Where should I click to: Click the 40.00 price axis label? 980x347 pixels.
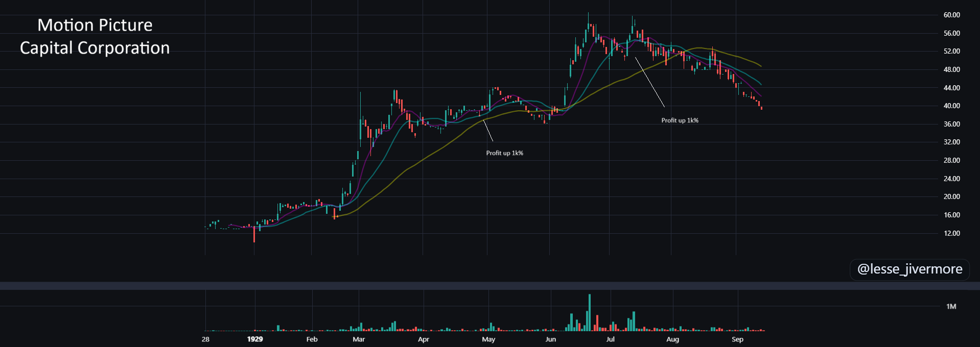coord(951,106)
